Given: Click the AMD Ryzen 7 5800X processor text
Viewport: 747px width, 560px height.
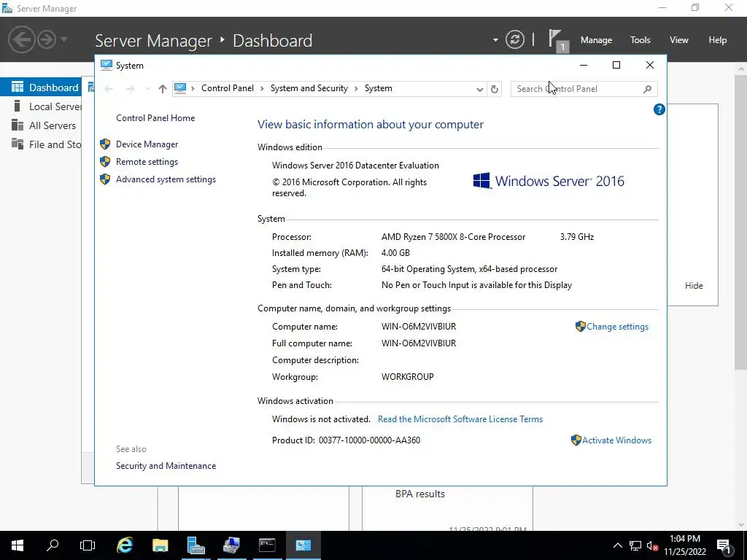Looking at the screenshot, I should (453, 237).
